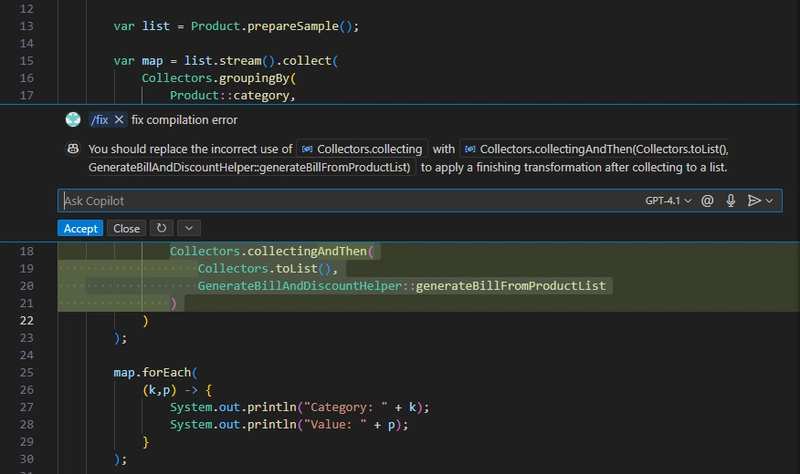Image resolution: width=800 pixels, height=474 pixels.
Task: Click 'list.stream' on line 15
Action: click(x=223, y=61)
